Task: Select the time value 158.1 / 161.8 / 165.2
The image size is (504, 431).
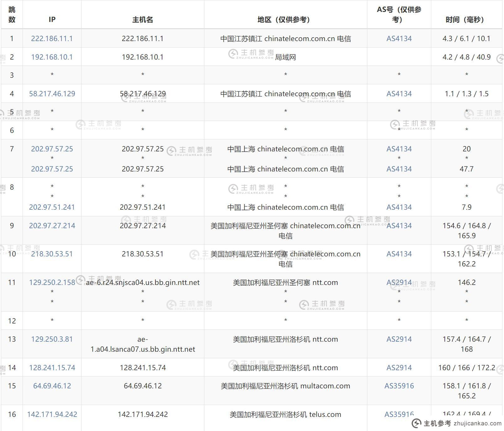Action: tap(467, 391)
